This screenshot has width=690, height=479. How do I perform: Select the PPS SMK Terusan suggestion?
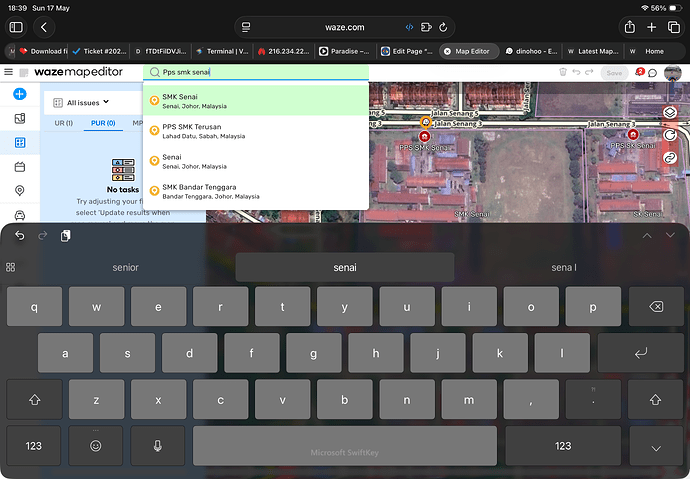click(x=256, y=131)
